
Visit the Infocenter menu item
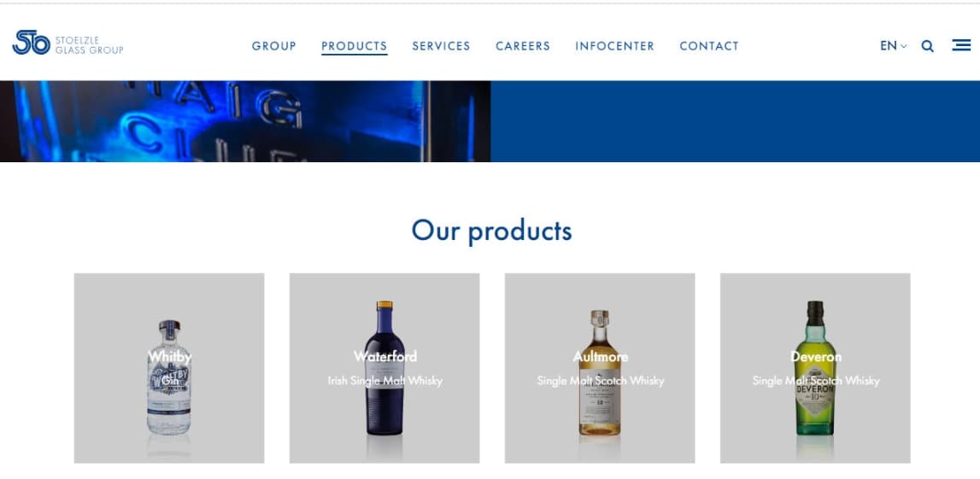click(614, 45)
